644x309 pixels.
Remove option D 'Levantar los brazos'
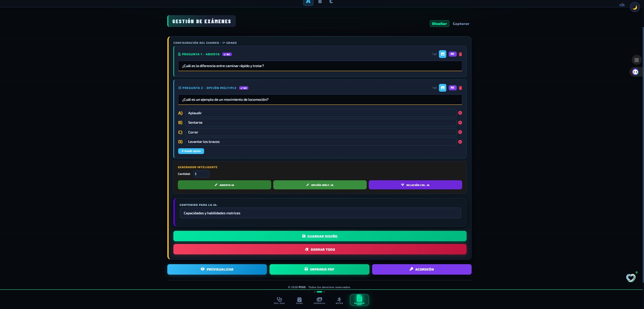[x=460, y=142]
